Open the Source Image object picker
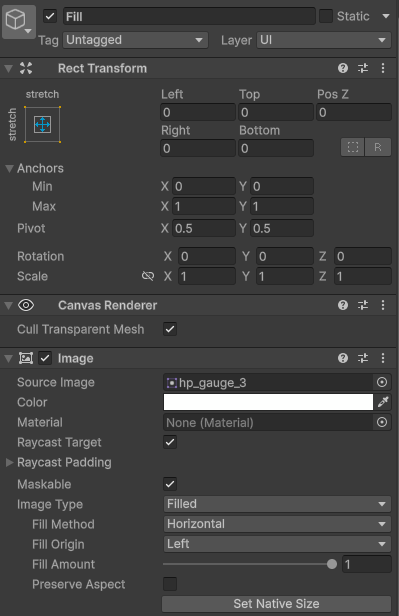This screenshot has width=399, height=616. point(382,383)
